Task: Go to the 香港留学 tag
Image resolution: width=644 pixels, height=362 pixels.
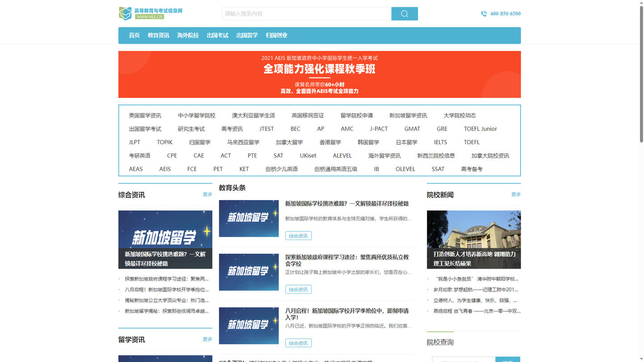Action: (330, 142)
